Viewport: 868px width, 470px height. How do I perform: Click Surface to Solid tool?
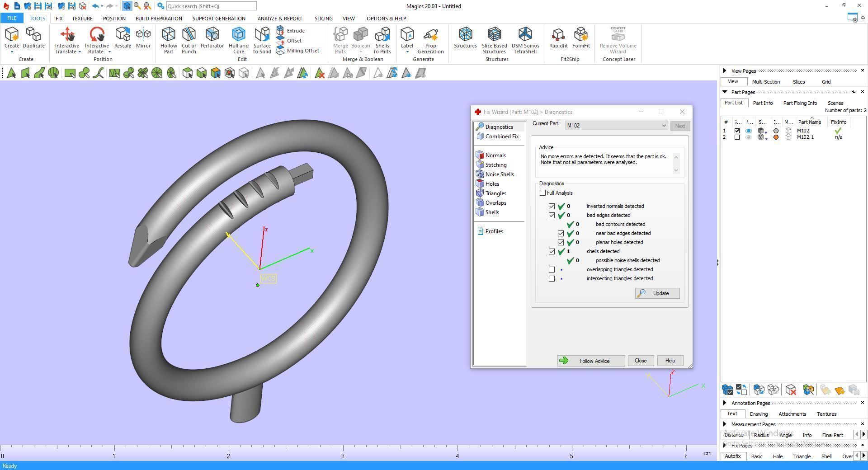[x=262, y=40]
